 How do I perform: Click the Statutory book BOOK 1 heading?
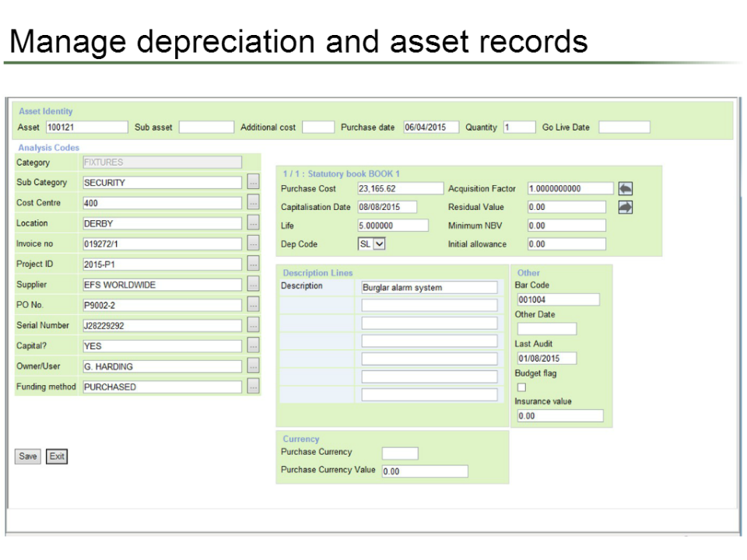341,173
